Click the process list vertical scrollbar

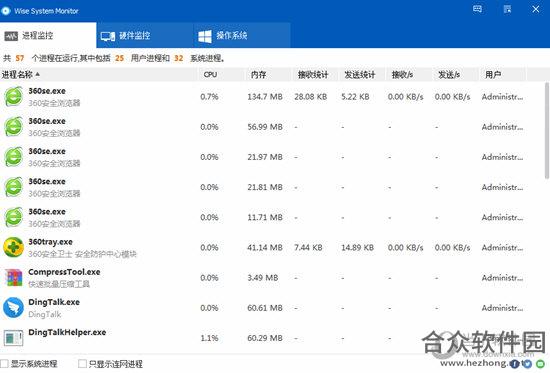(x=547, y=130)
